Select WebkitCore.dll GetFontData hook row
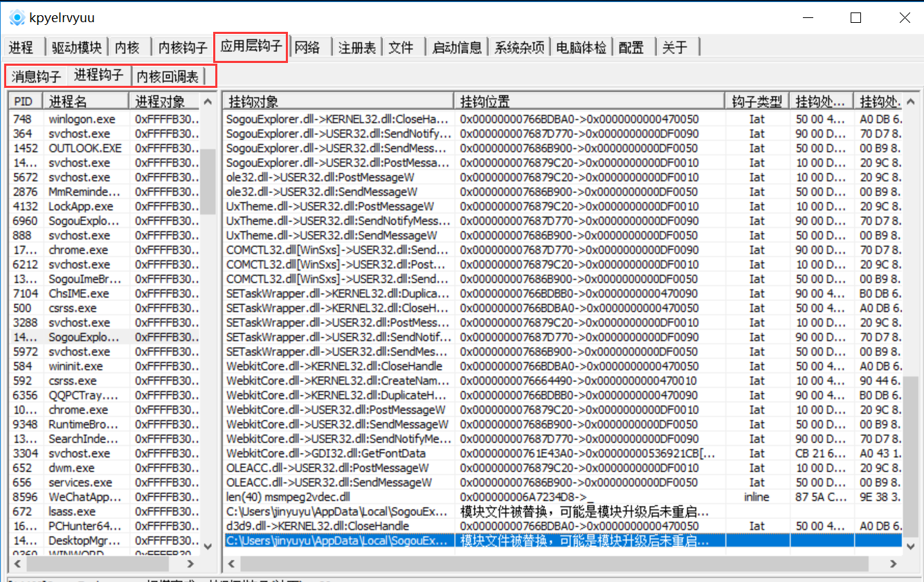This screenshot has height=582, width=924. pos(563,453)
